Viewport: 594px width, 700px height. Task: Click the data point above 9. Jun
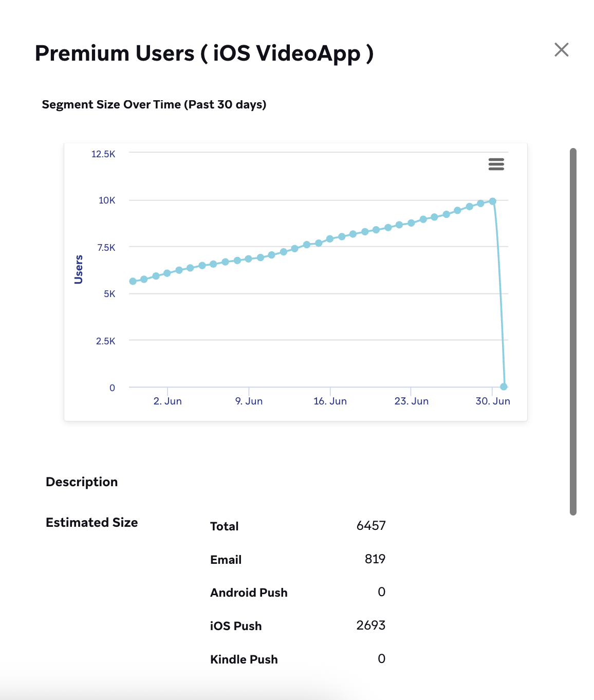tap(249, 259)
